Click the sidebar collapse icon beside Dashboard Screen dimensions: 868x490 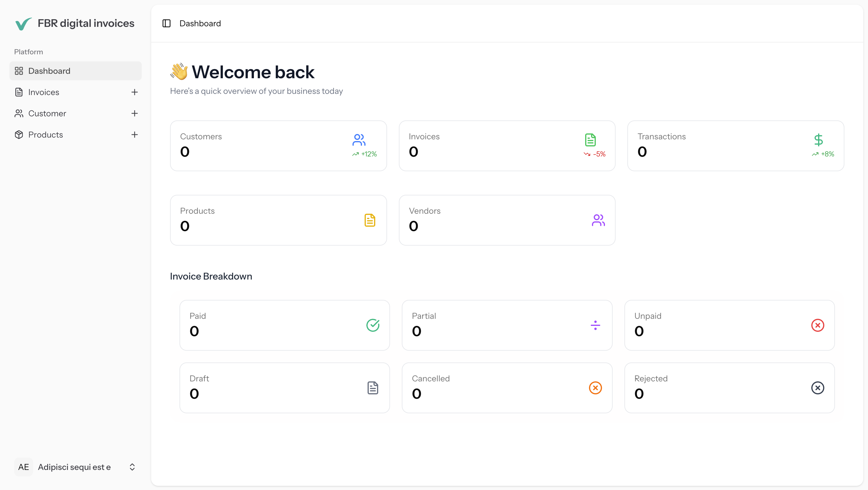tap(166, 23)
